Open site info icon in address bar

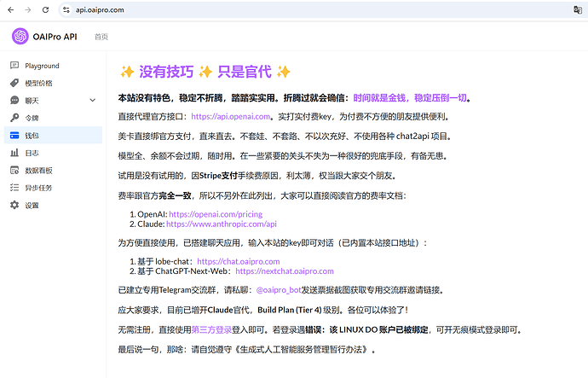click(x=66, y=10)
